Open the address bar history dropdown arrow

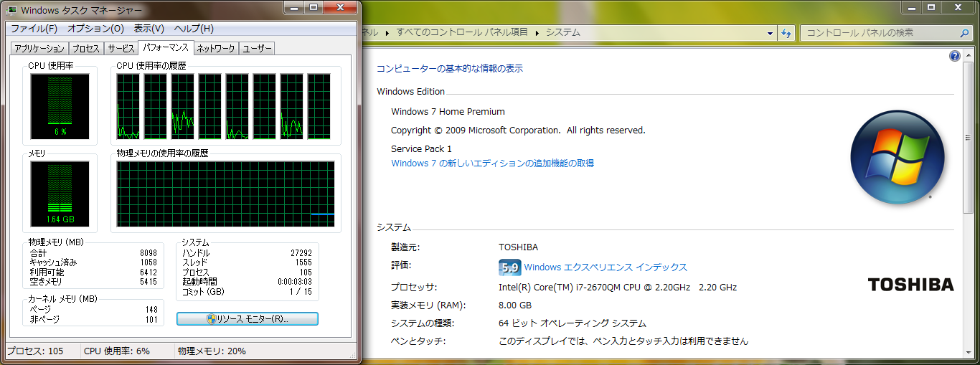[770, 33]
